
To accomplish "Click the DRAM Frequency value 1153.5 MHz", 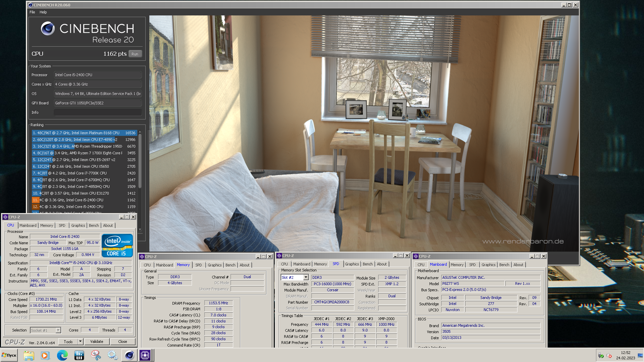I will coord(218,303).
